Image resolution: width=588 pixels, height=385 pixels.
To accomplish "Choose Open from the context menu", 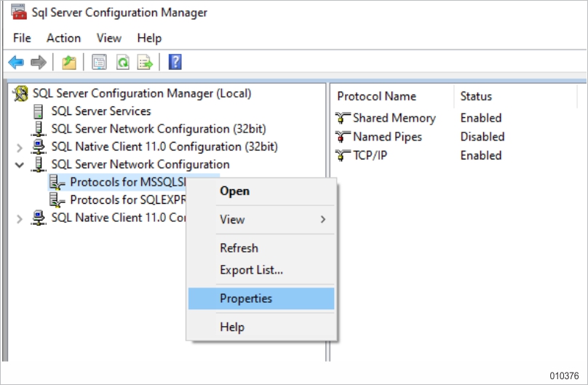I will coord(261,191).
